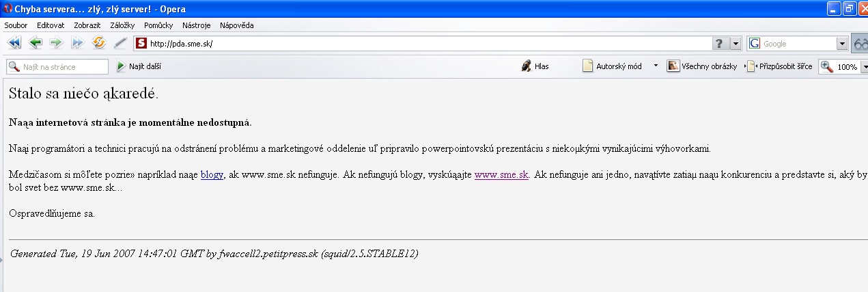Expand the Google search engine dropdown
868x292 pixels.
[x=842, y=43]
